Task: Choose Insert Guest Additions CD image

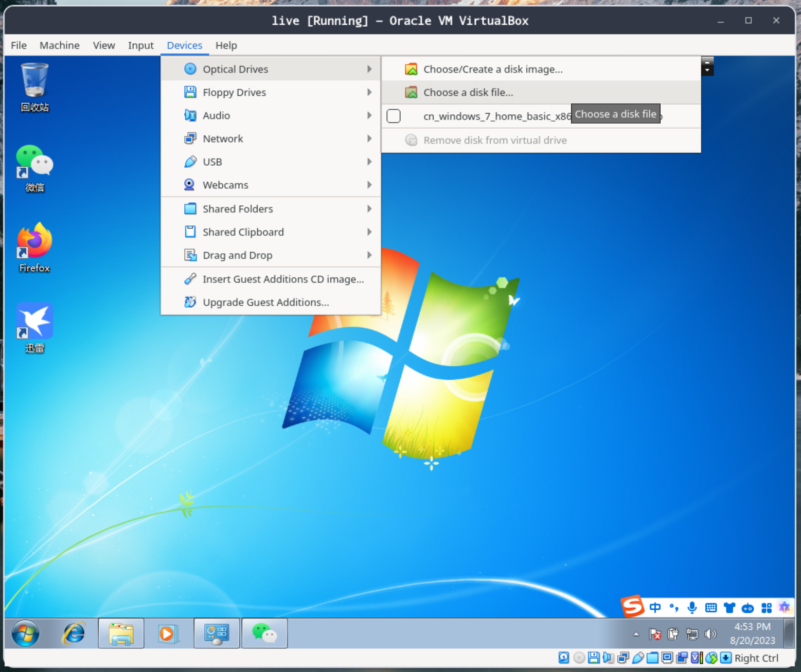Action: tap(271, 279)
